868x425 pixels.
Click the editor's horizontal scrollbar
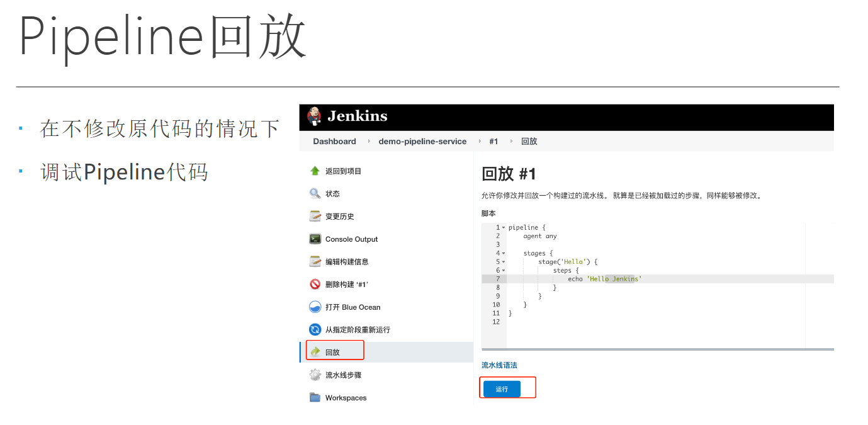click(658, 349)
